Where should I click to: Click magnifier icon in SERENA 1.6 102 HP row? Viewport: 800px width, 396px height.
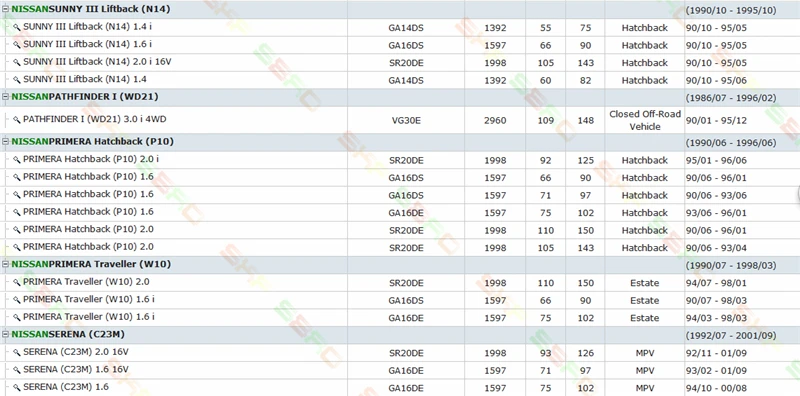[x=17, y=387]
